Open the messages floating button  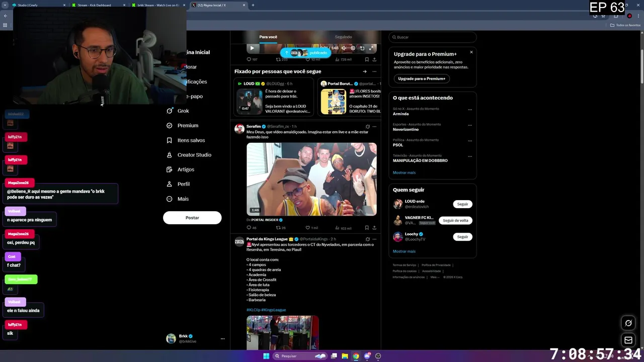click(x=628, y=340)
